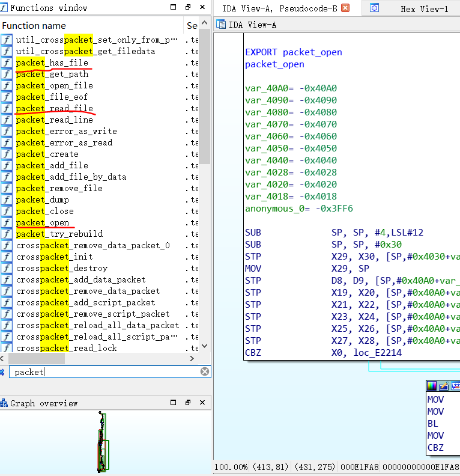Screen dimensions: 460x476
Task: Click the function icon beside packet_open
Action: click(x=7, y=223)
